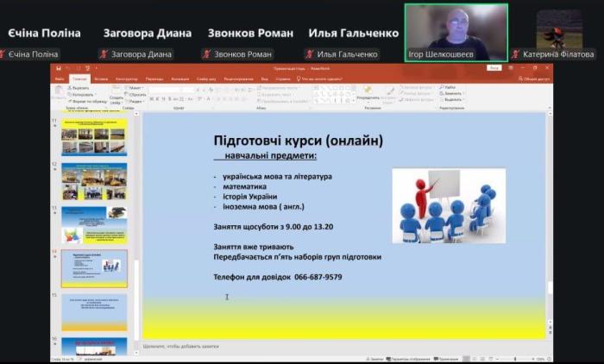Click the Общий доступ (Share) button
Screen dimensions: 604x364
click(536, 78)
